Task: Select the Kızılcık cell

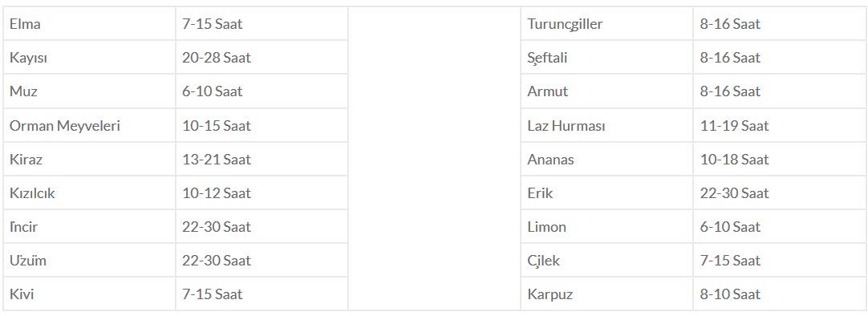Action: (x=89, y=193)
